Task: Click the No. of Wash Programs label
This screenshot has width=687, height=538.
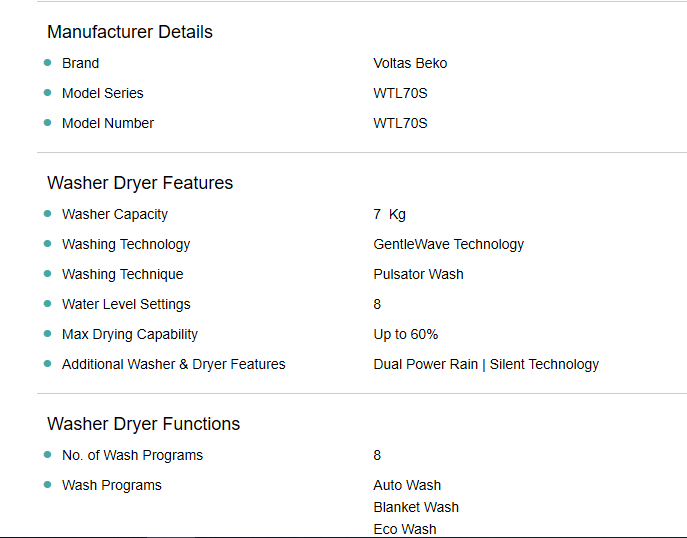Action: tap(132, 456)
